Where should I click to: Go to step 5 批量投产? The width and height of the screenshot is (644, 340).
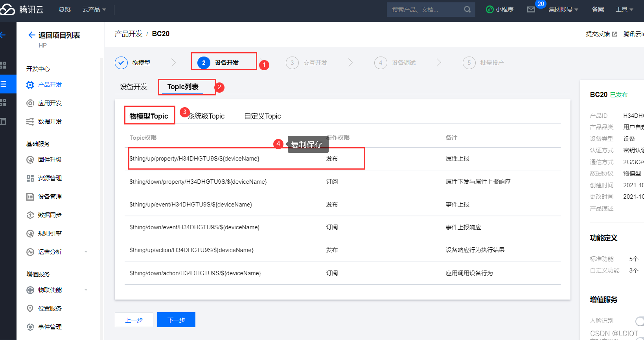[x=484, y=62]
